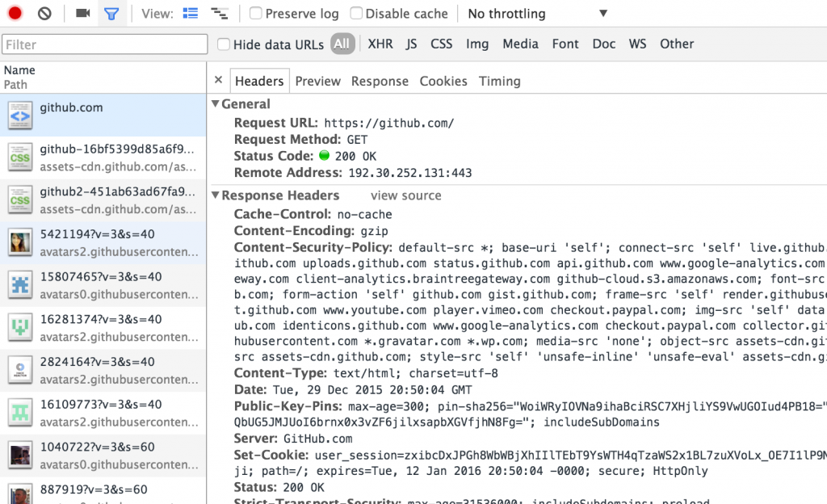This screenshot has height=504, width=827.
Task: Click the red record network log button
Action: point(16,14)
